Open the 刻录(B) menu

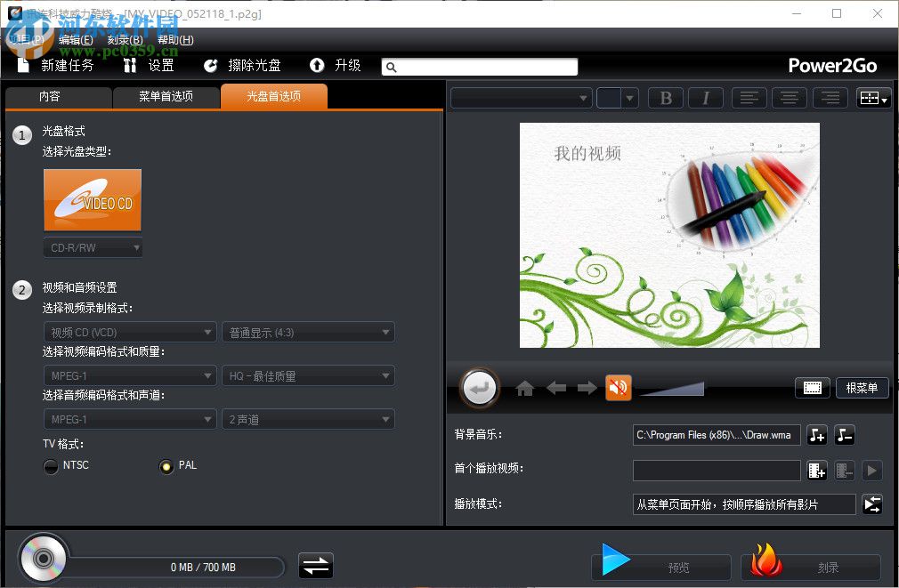pos(125,39)
